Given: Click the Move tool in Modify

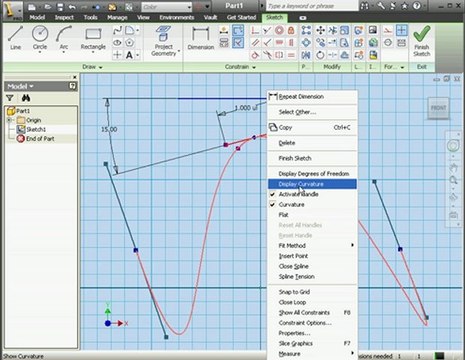Looking at the screenshot, I should (x=320, y=31).
